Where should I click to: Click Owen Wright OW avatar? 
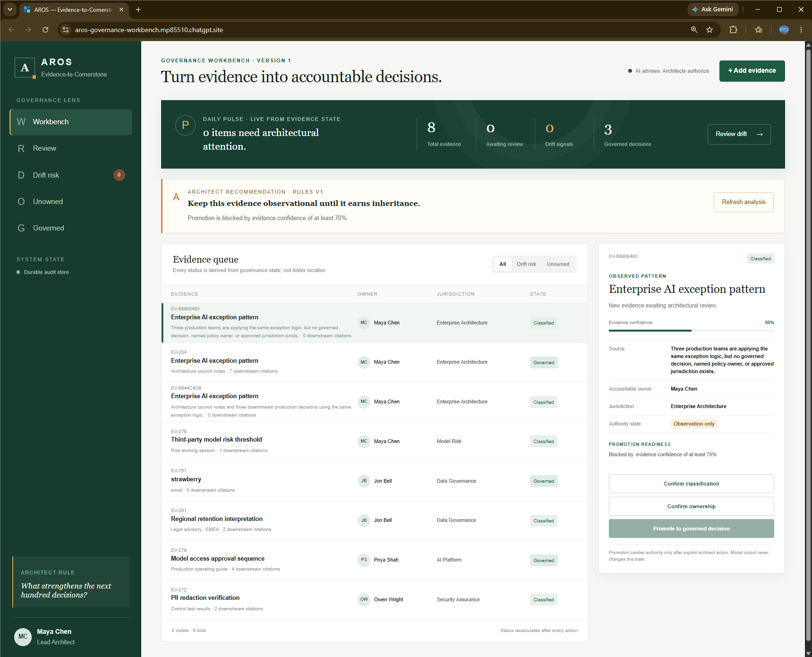click(364, 599)
